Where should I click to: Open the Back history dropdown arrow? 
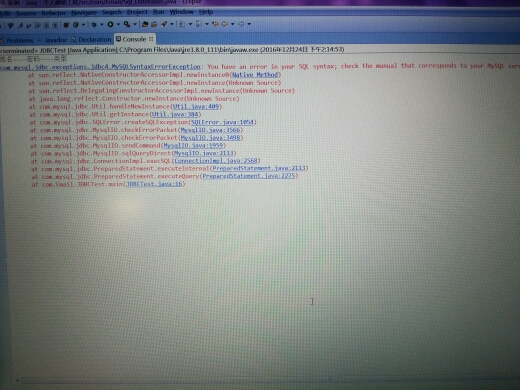[233, 24]
